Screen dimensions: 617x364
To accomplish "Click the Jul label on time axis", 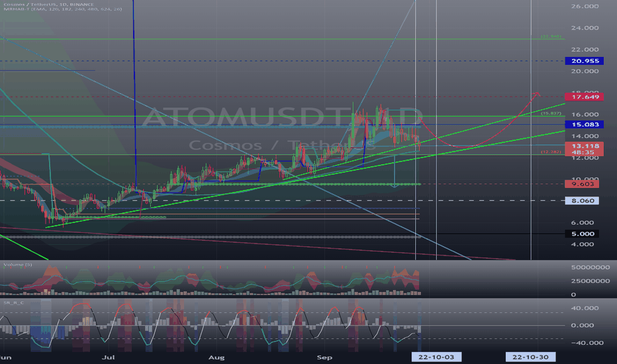I will (x=108, y=357).
